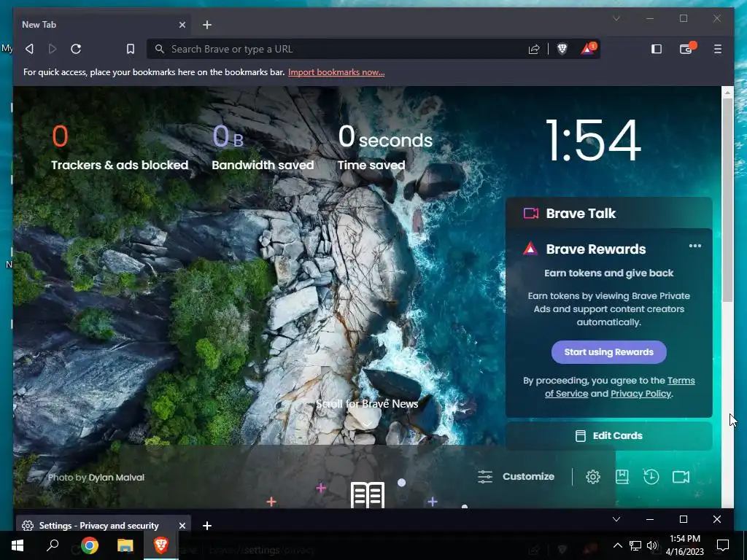Image resolution: width=747 pixels, height=560 pixels.
Task: Open the Brave Talk card
Action: point(609,214)
